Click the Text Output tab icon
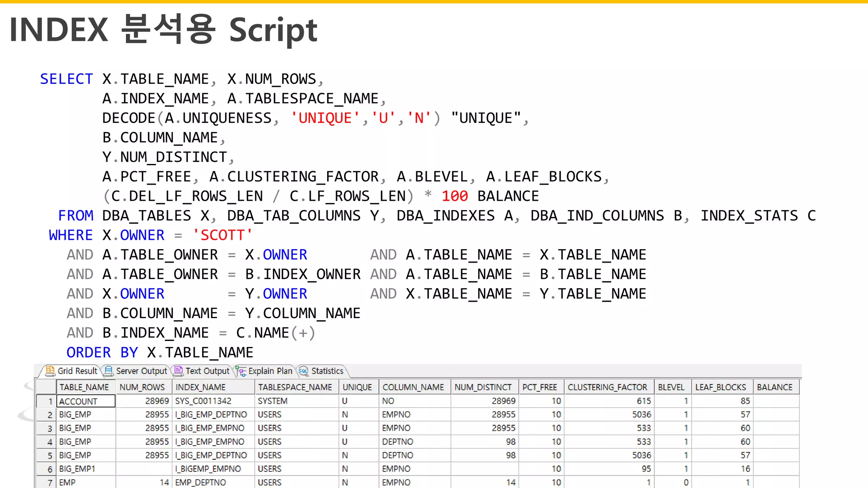The image size is (868, 488). [x=178, y=371]
